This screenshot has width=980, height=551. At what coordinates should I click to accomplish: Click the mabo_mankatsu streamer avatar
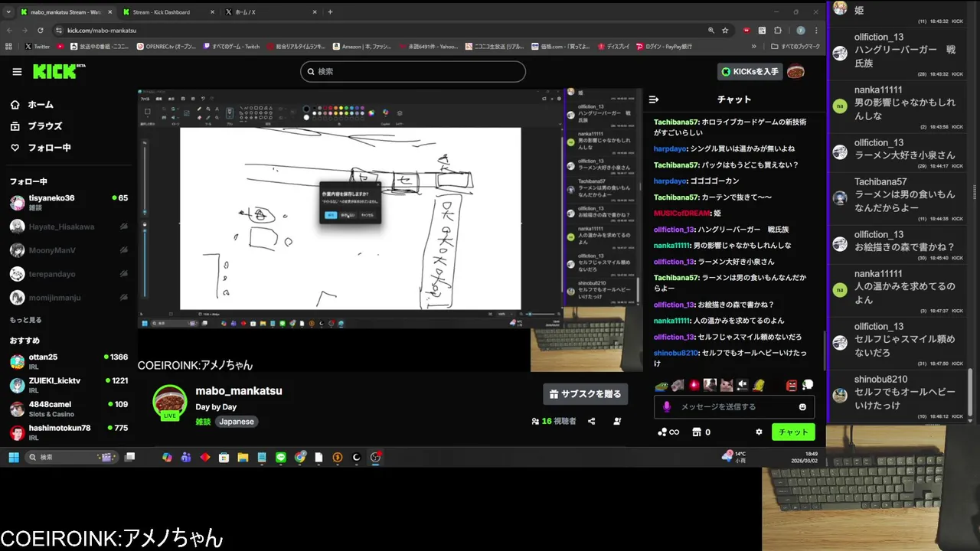click(170, 401)
